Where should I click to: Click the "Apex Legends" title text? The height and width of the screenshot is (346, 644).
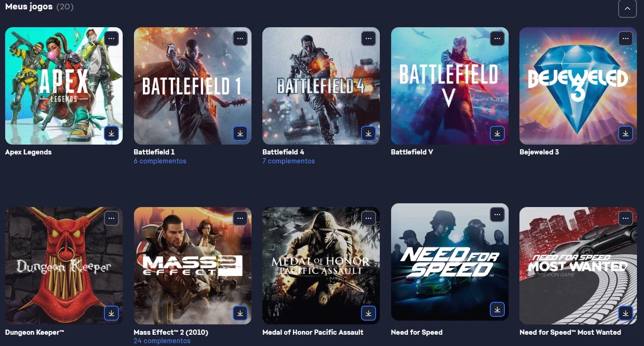point(28,152)
